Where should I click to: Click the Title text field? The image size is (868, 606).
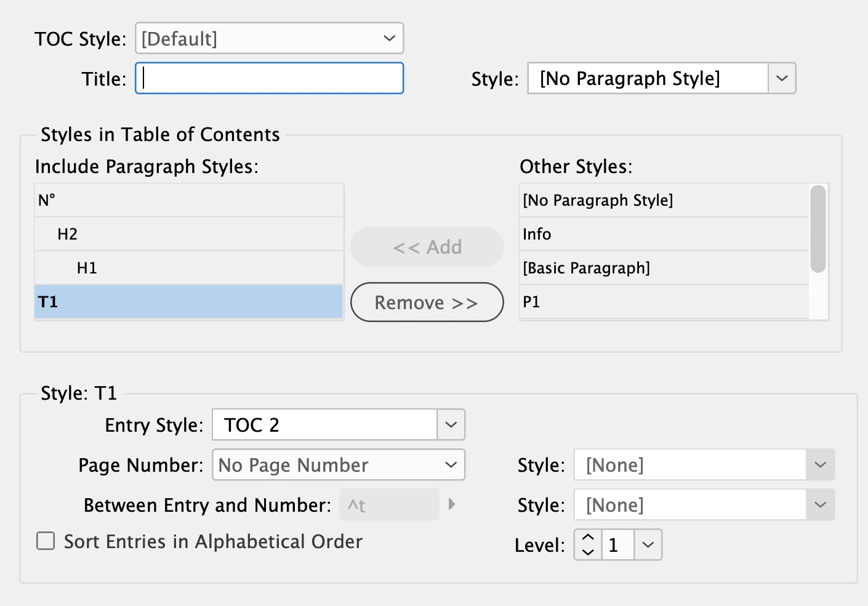click(269, 79)
